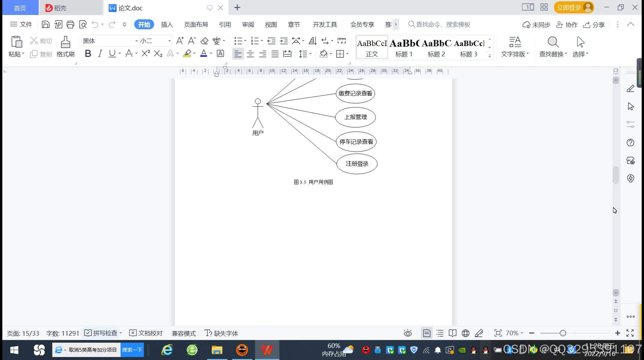The width and height of the screenshot is (644, 360).
Task: Apply subscript formatting
Action: point(158,53)
